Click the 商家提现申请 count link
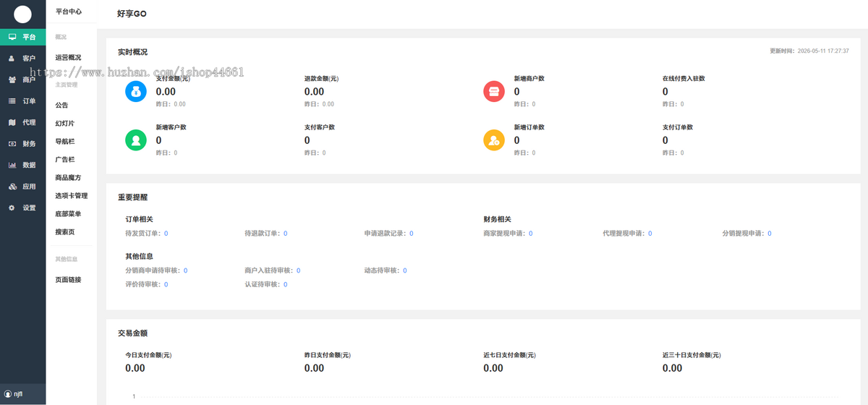Image resolution: width=868 pixels, height=405 pixels. click(530, 234)
